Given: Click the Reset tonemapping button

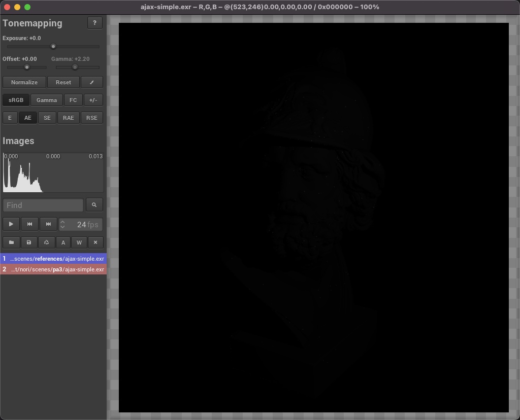Looking at the screenshot, I should pos(63,82).
